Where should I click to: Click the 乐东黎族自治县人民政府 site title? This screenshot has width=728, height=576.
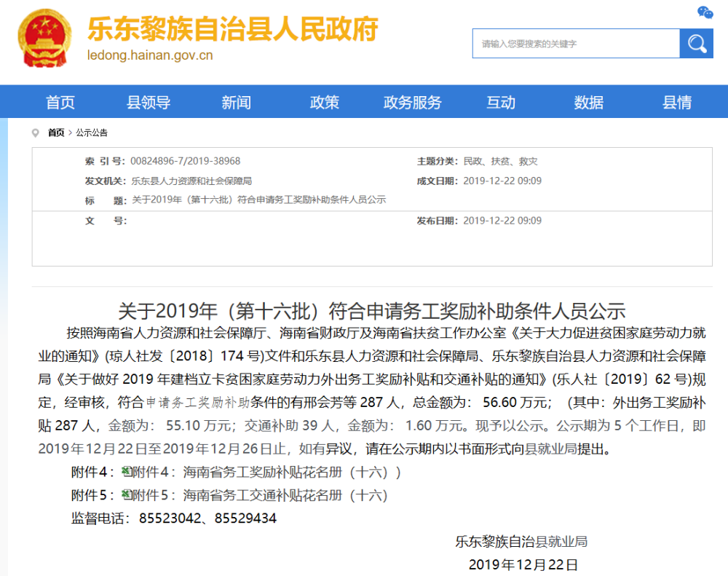tap(233, 29)
